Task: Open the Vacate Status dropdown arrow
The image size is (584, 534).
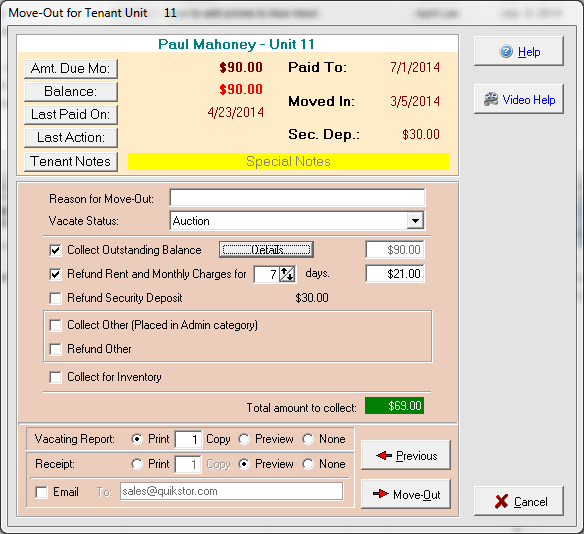Action: click(x=415, y=221)
